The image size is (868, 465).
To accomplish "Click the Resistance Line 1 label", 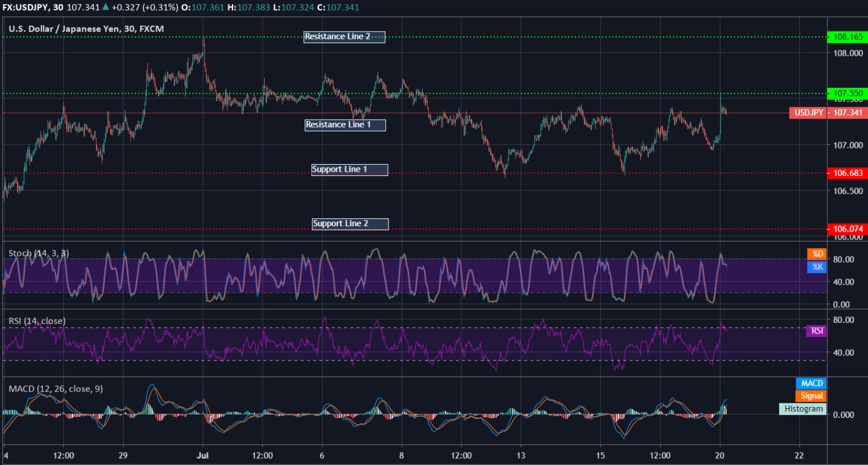I will click(x=345, y=124).
